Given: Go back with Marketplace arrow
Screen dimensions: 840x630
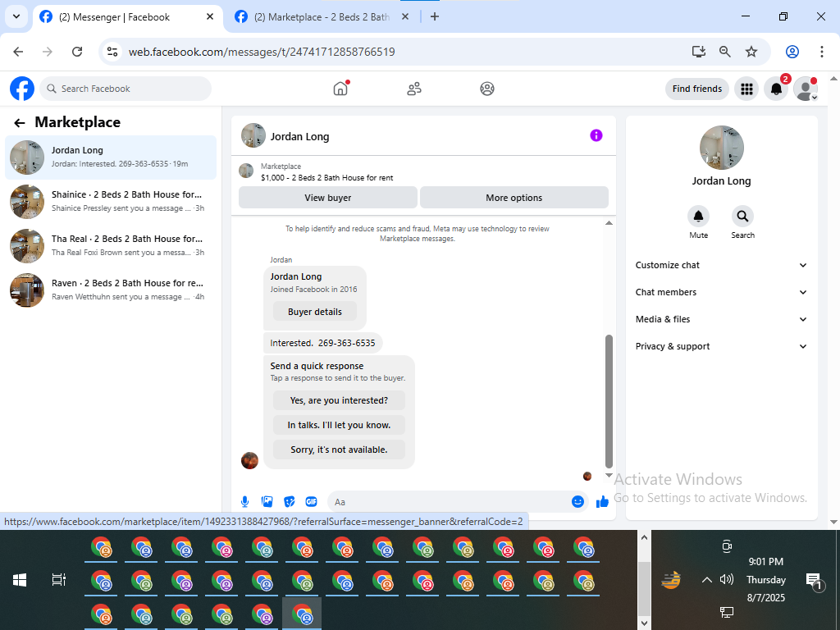Looking at the screenshot, I should [20, 123].
